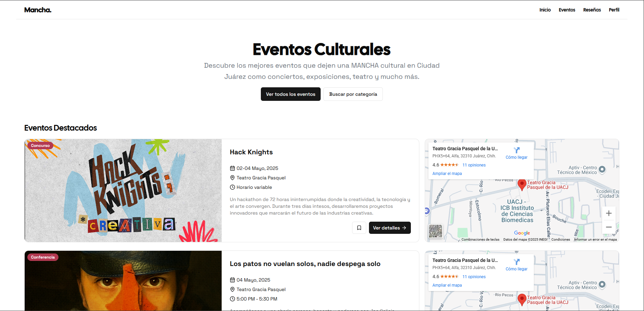Open Combinaciones de teclas in first map footer
Screen dimensions: 644x311
pyautogui.click(x=480, y=240)
